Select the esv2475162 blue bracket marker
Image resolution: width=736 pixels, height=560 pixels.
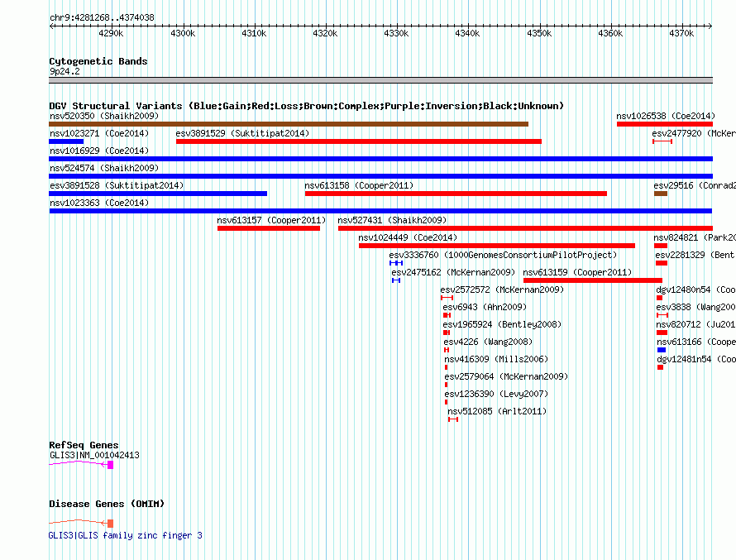pos(396,280)
